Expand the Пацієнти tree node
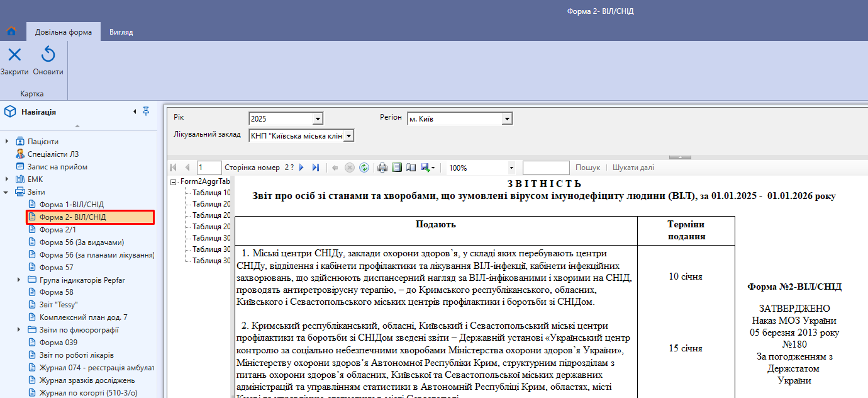This screenshot has height=398, width=868. coord(7,142)
